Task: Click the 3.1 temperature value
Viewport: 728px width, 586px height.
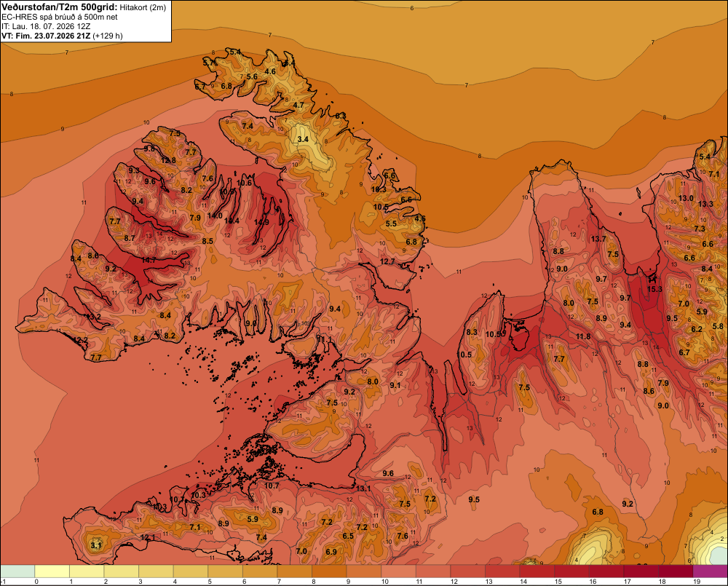Action: coord(95,545)
